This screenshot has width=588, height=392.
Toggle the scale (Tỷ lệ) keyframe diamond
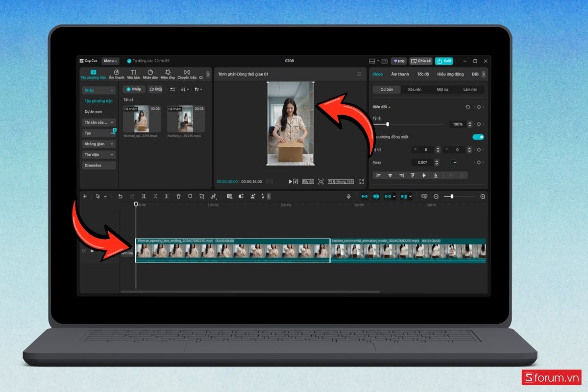[x=479, y=124]
